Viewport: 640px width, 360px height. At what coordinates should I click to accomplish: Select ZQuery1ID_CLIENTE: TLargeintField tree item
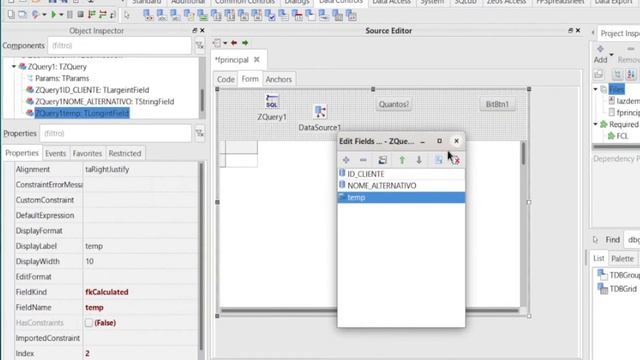pos(92,90)
